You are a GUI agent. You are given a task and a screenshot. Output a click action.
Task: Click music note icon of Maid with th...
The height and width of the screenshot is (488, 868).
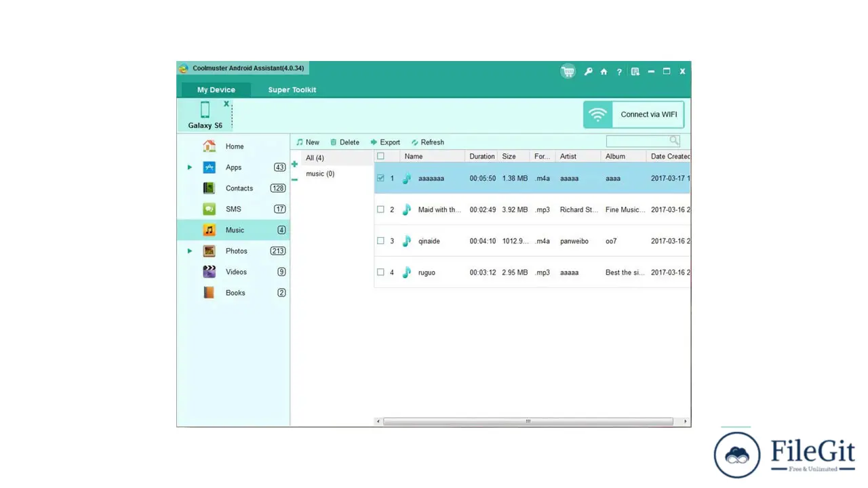(406, 209)
